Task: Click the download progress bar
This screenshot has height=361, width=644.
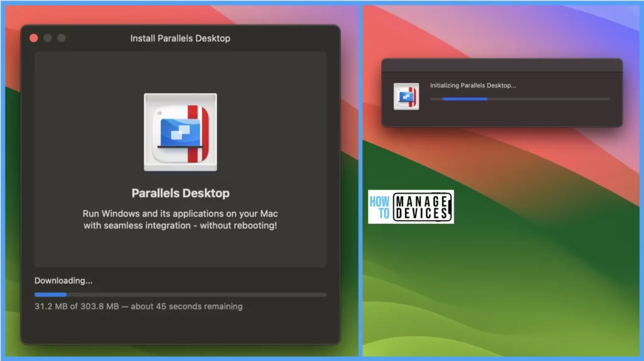Action: coord(180,294)
